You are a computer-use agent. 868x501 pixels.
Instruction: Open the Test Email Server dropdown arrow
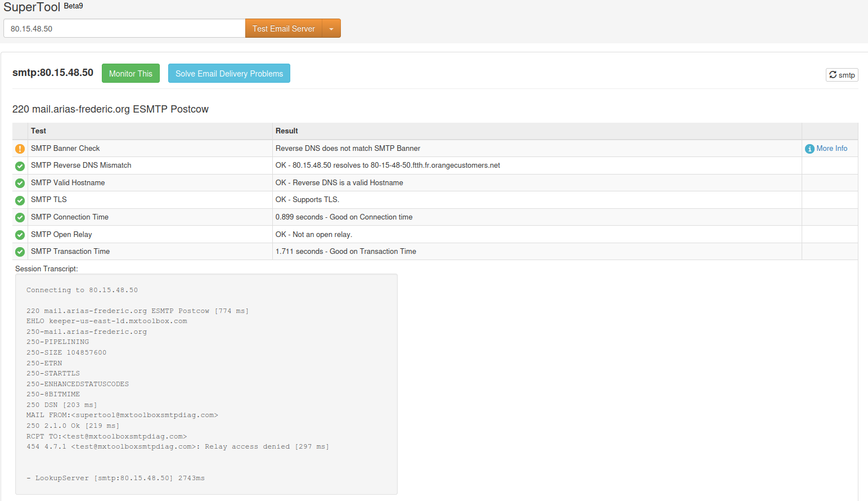331,28
